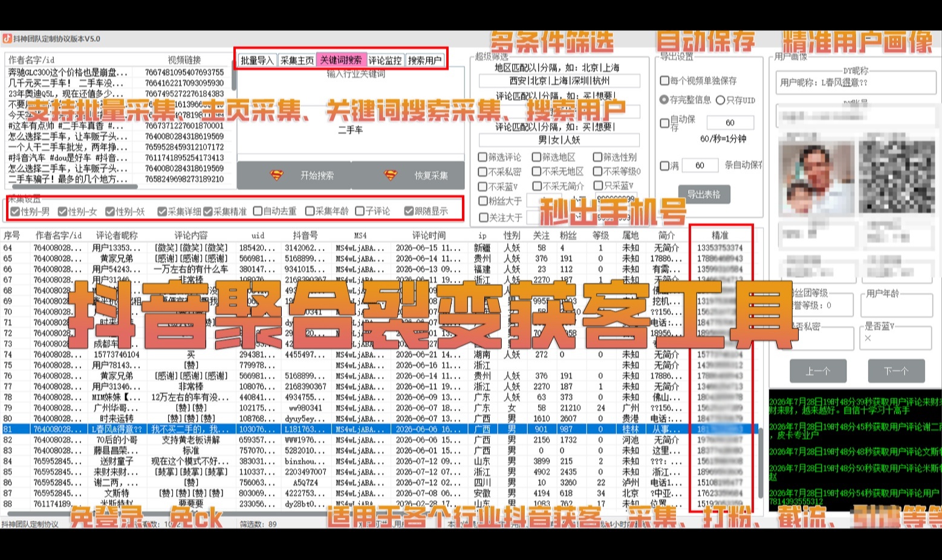Viewport: 942px width, 560px height.
Task: Click the commenter 文斯特 in row 87
Action: pos(116,494)
